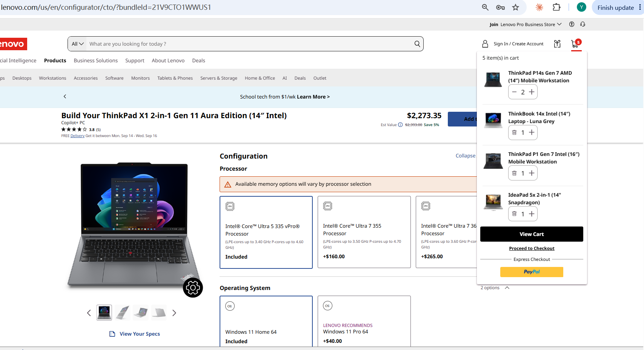Increase IdeaPad 5x quantity with plus
Viewport: 644px width, 350px height.
coord(532,214)
